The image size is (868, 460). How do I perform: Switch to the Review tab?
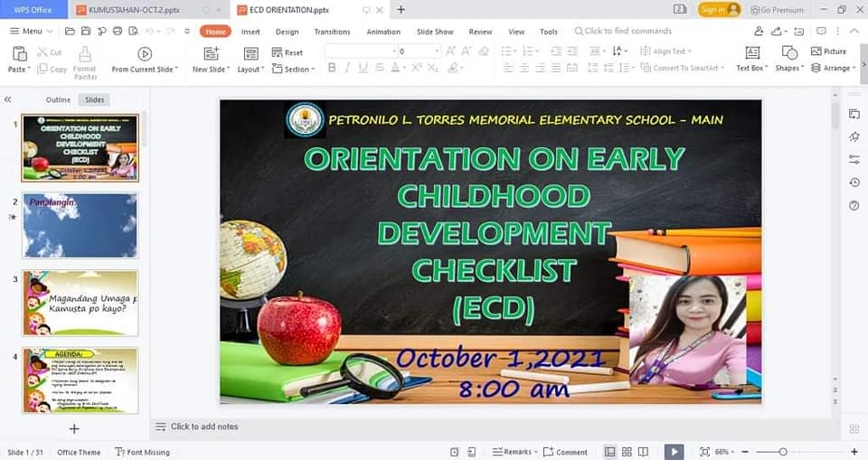tap(480, 32)
